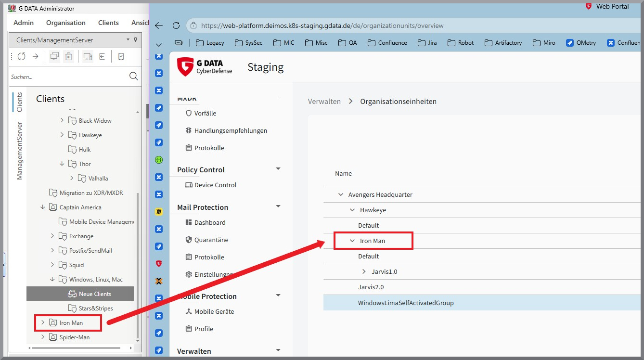Image resolution: width=644 pixels, height=360 pixels.
Task: Open the Organisation menu
Action: (66, 23)
